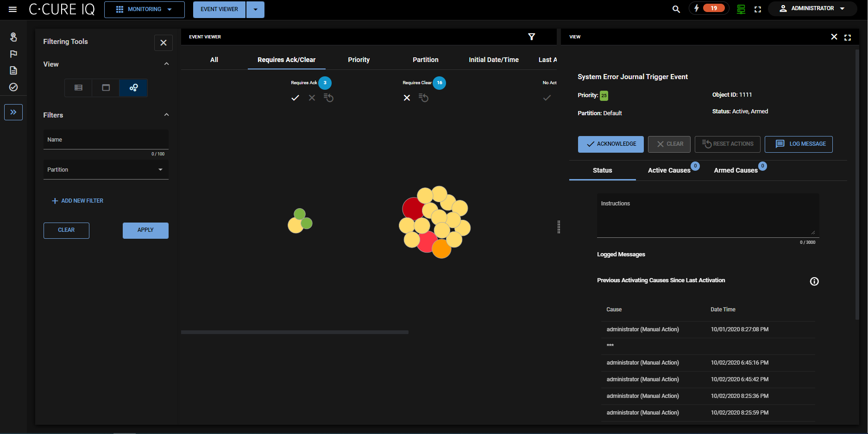The height and width of the screenshot is (434, 868).
Task: Switch to the Priority tab
Action: tap(359, 60)
